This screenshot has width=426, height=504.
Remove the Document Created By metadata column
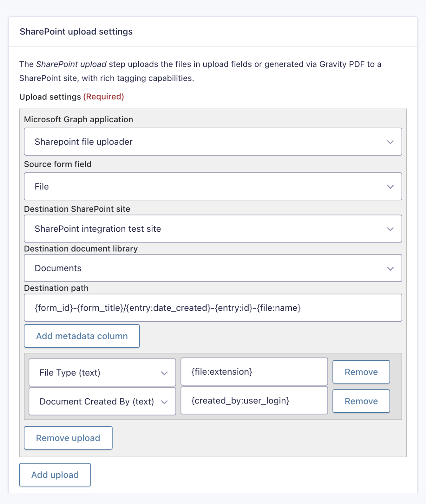click(x=361, y=401)
